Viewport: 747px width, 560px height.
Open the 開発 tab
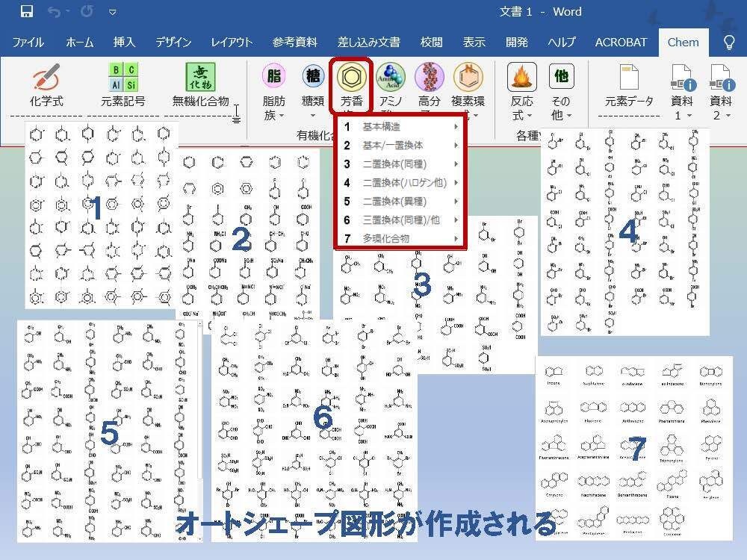click(x=517, y=42)
